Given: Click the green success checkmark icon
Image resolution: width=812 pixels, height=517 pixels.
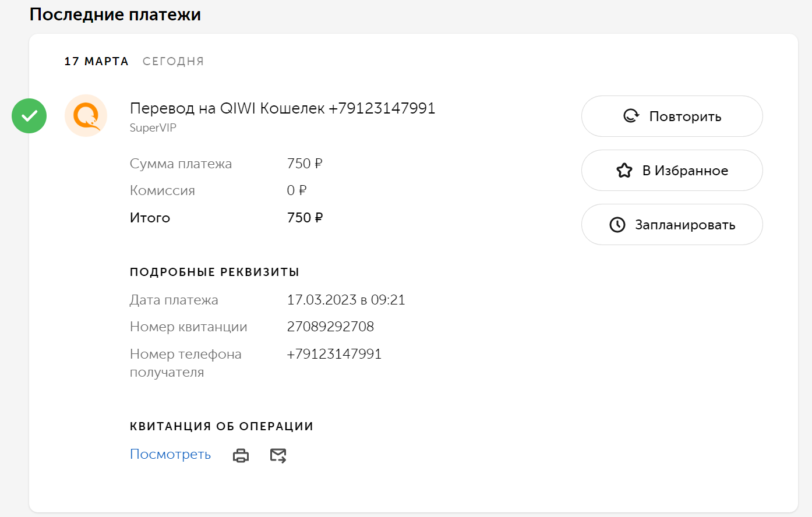Looking at the screenshot, I should tap(29, 116).
